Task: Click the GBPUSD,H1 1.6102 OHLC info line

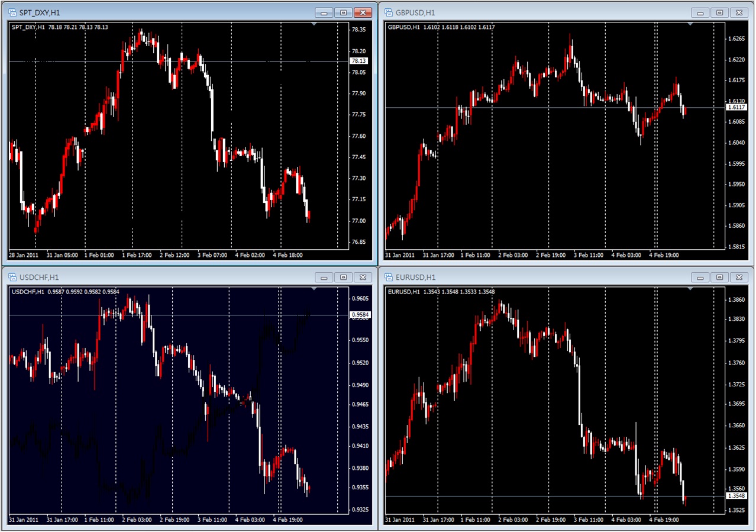Action: click(441, 27)
